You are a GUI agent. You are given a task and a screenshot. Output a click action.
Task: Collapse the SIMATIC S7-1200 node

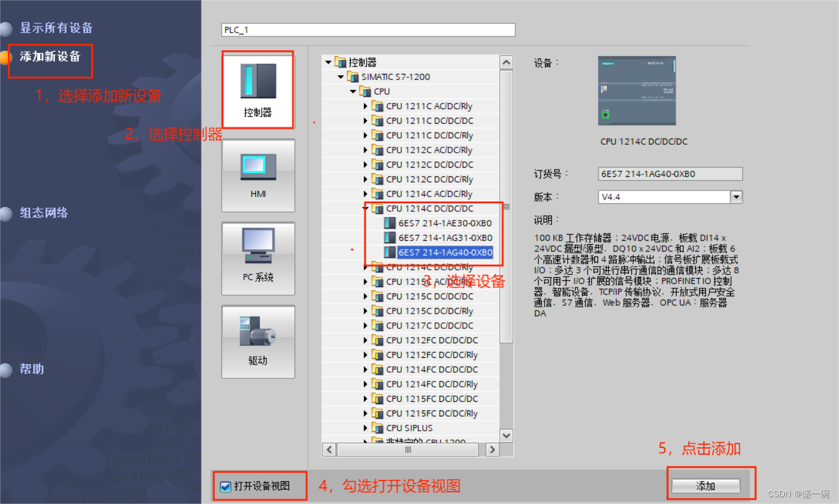click(x=341, y=77)
